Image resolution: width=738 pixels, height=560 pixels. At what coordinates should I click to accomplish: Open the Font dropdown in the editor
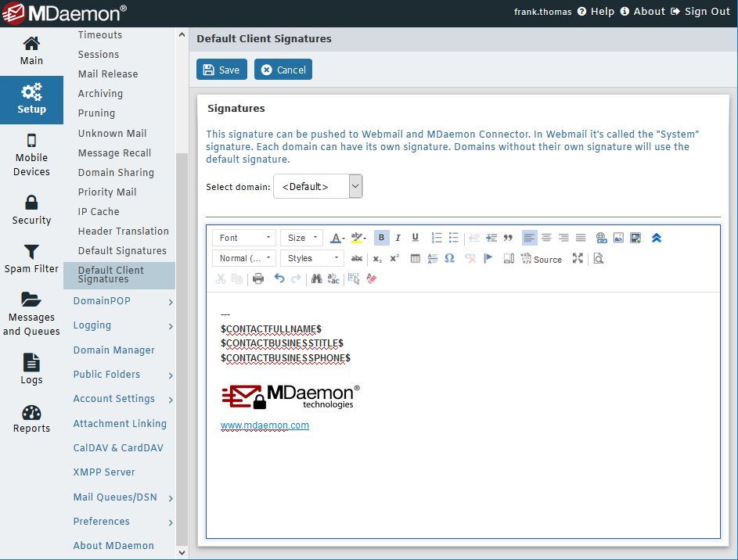tap(243, 238)
